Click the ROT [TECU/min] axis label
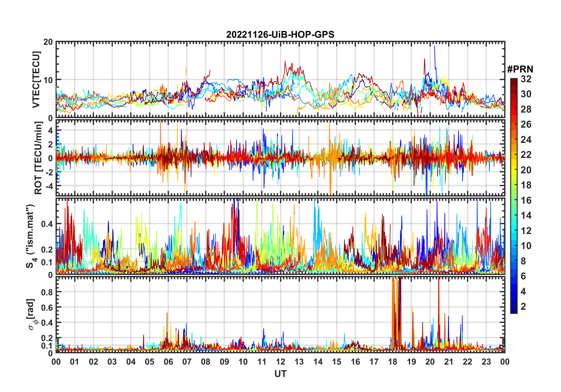The width and height of the screenshot is (561, 392). click(x=38, y=158)
